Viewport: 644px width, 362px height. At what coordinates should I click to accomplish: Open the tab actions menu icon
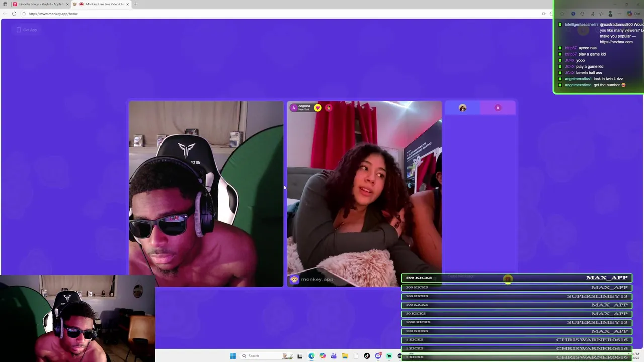pos(5,4)
